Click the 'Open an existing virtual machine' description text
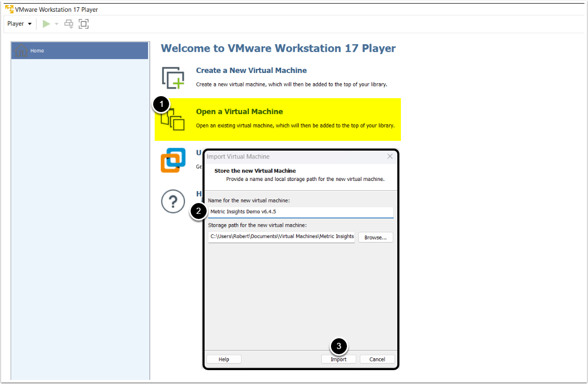Viewport: 588px width, 384px height. pyautogui.click(x=295, y=125)
